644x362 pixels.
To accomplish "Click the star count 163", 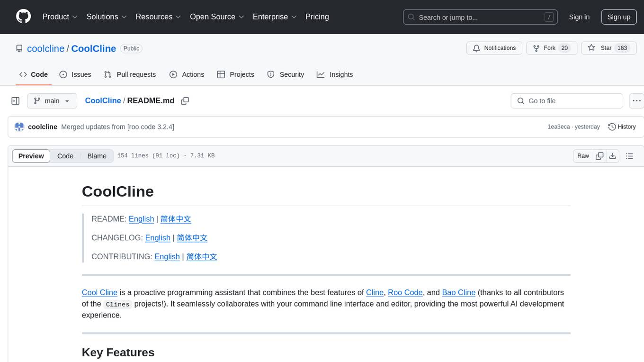I will 622,48.
